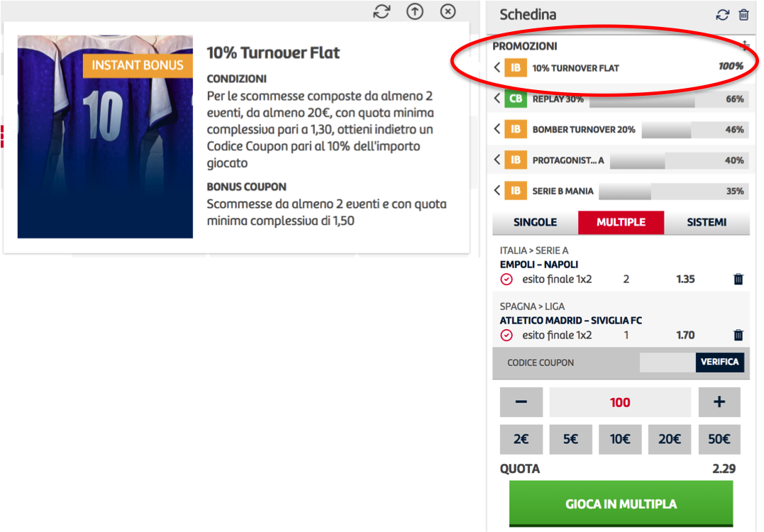Expand the Bomber Turnover 20% promotion
This screenshot has width=764, height=532.
tap(497, 128)
